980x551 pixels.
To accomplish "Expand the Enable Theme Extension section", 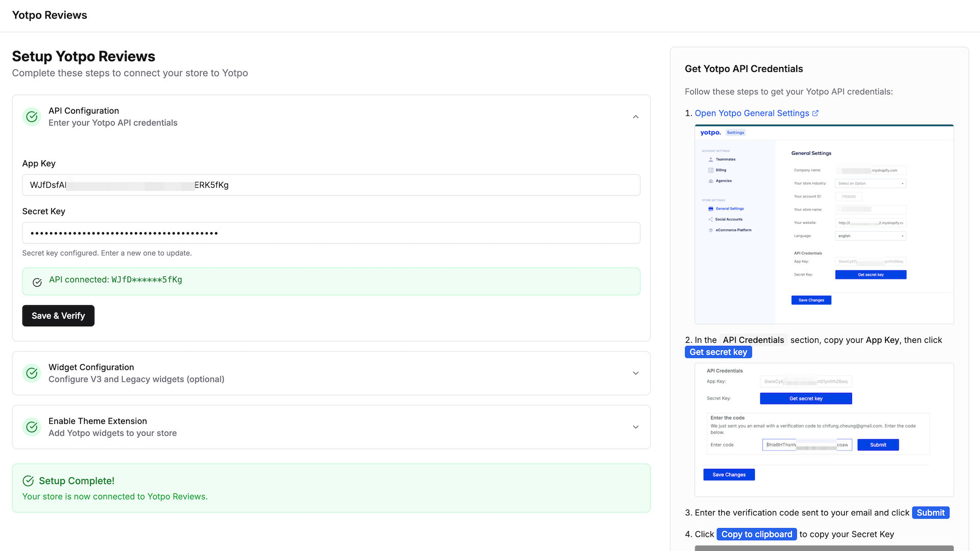I will [x=635, y=427].
